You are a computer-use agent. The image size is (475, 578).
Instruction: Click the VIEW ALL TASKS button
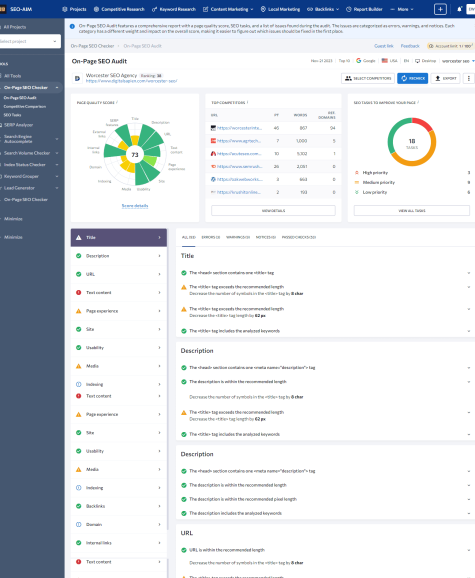412,210
